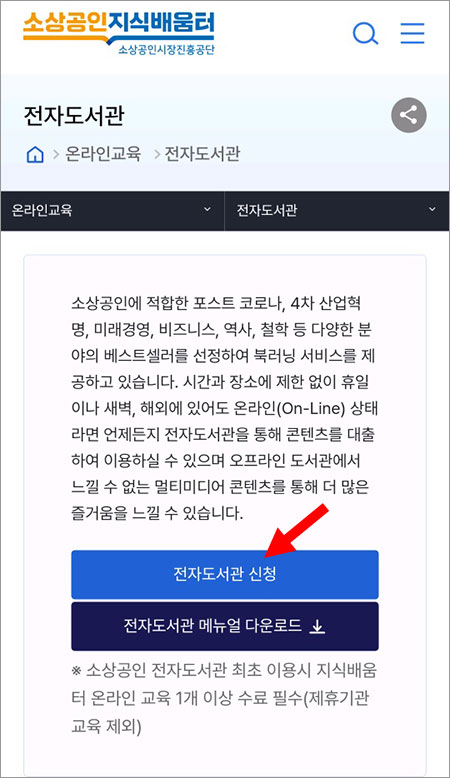Click 전자도서관 메뉴얼 다운로드 button
The height and width of the screenshot is (778, 450).
point(225,626)
